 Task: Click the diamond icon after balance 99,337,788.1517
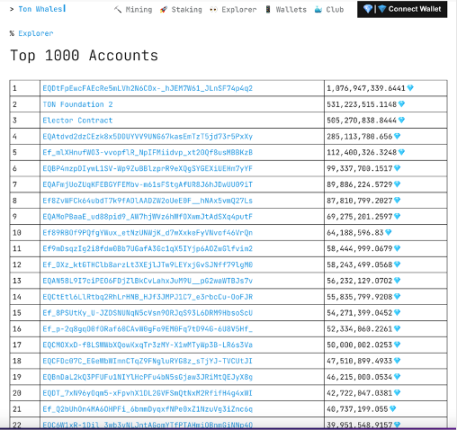(397, 168)
